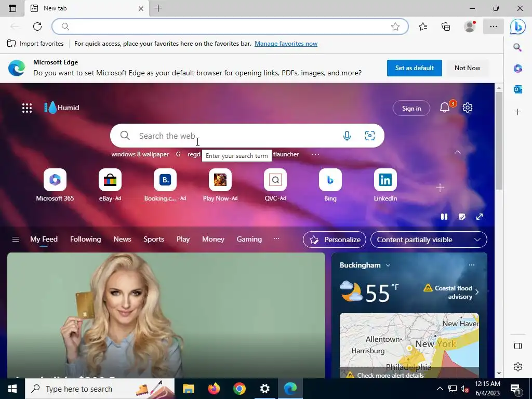The width and height of the screenshot is (532, 399).
Task: Switch to My Feed tab
Action: [x=44, y=239]
